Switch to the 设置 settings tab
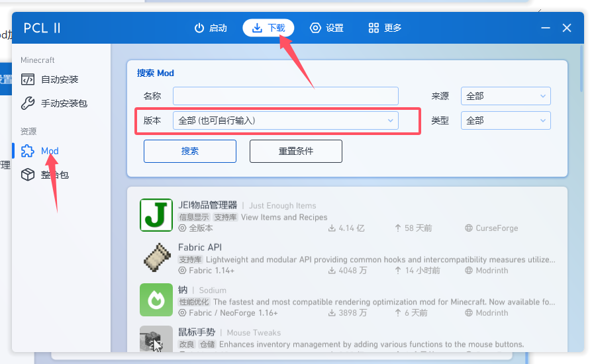 pos(326,28)
